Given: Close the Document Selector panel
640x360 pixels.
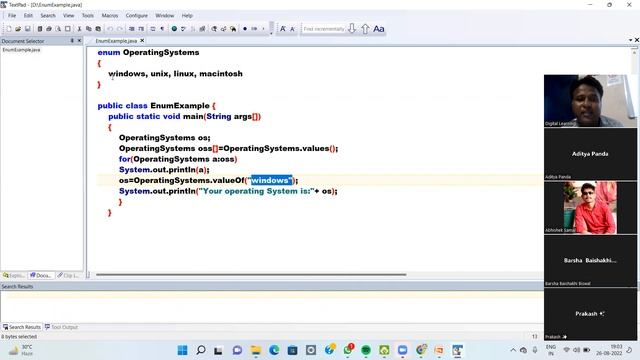Looking at the screenshot, I should [x=79, y=41].
